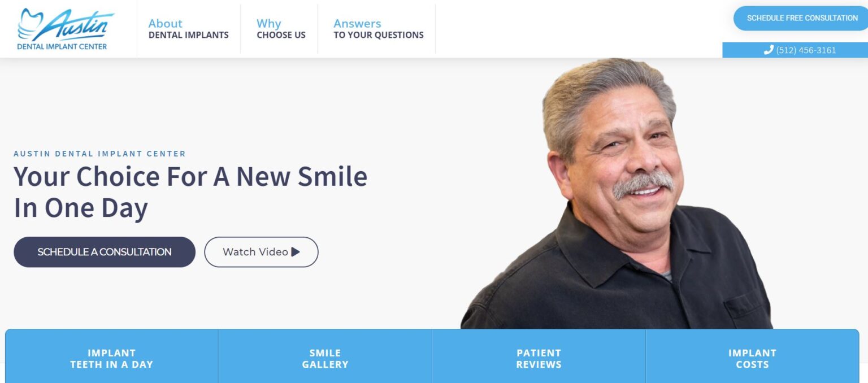Screen dimensions: 868x383
Task: Select the Implant Teeth In A Day tab
Action: point(112,358)
